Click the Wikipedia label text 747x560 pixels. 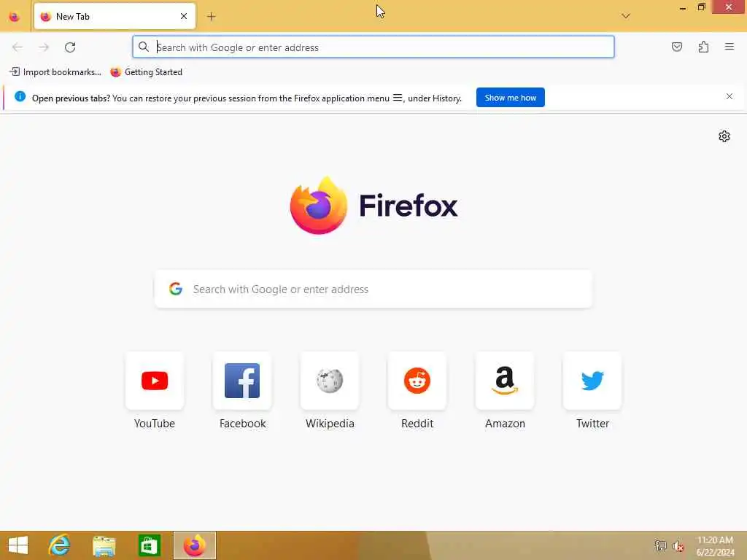coord(330,424)
